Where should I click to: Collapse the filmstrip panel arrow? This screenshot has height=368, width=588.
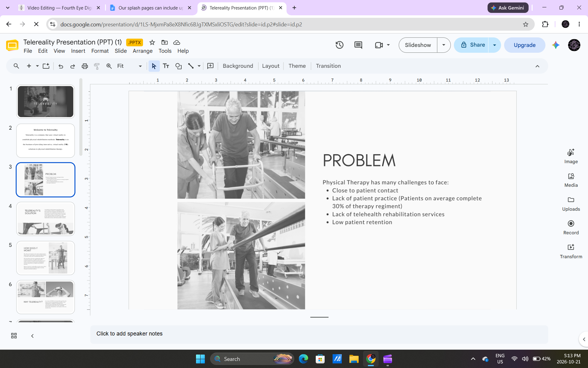click(32, 336)
